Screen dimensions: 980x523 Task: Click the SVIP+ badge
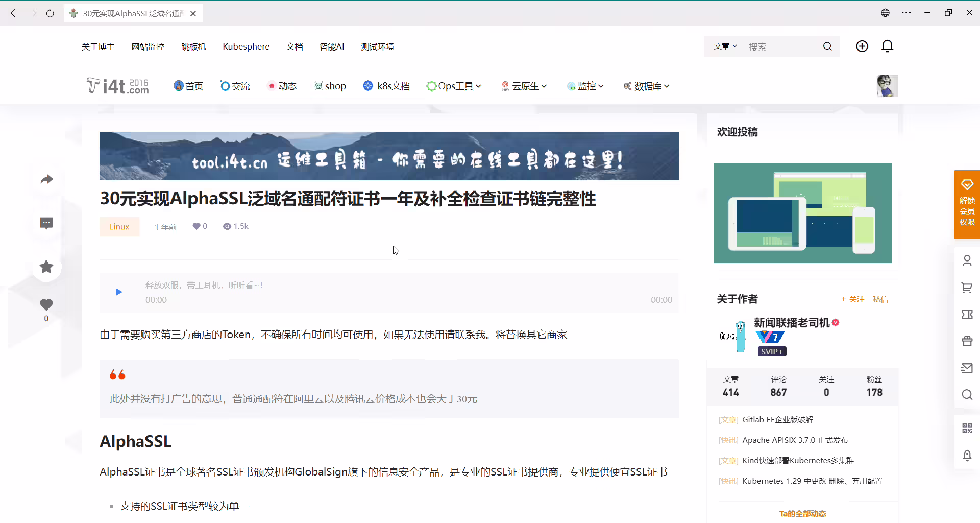point(772,351)
